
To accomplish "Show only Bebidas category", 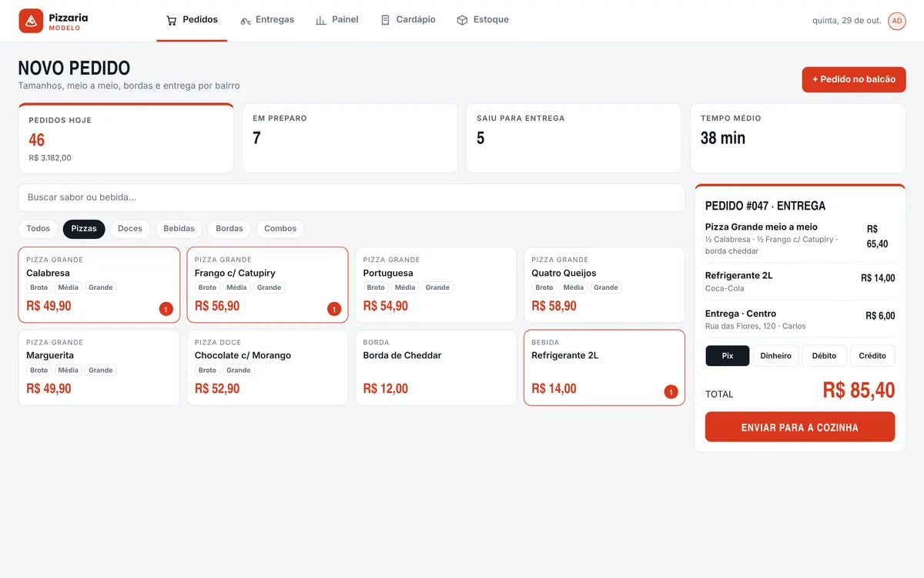I will point(179,229).
